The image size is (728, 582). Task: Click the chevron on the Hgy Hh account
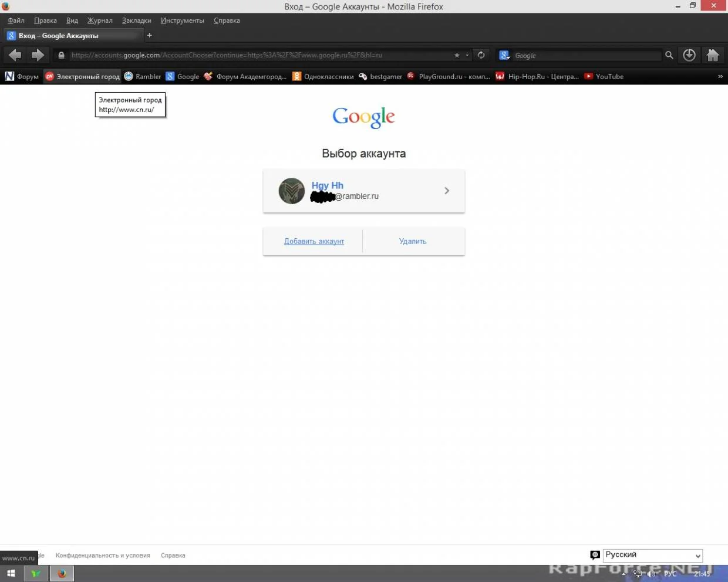click(x=447, y=191)
